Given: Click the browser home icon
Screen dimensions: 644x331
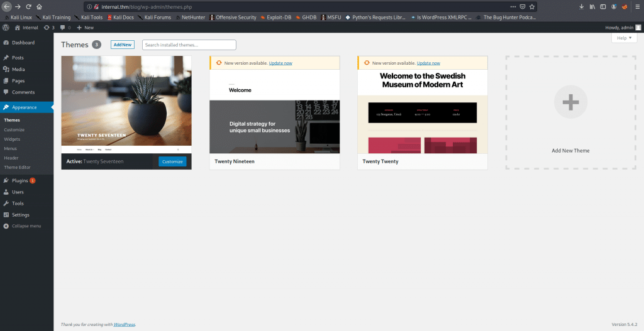Looking at the screenshot, I should (x=40, y=6).
